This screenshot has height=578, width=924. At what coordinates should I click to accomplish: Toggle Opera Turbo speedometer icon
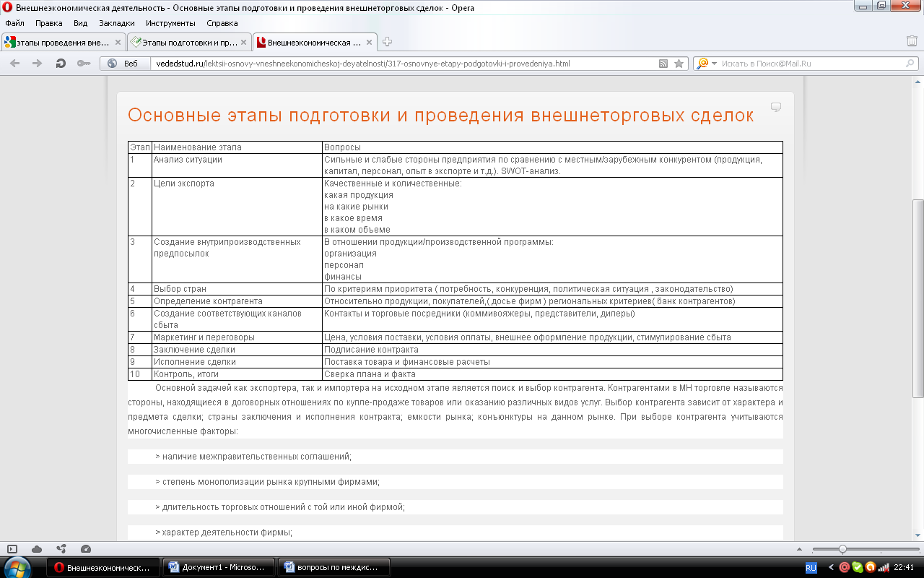pyautogui.click(x=86, y=549)
